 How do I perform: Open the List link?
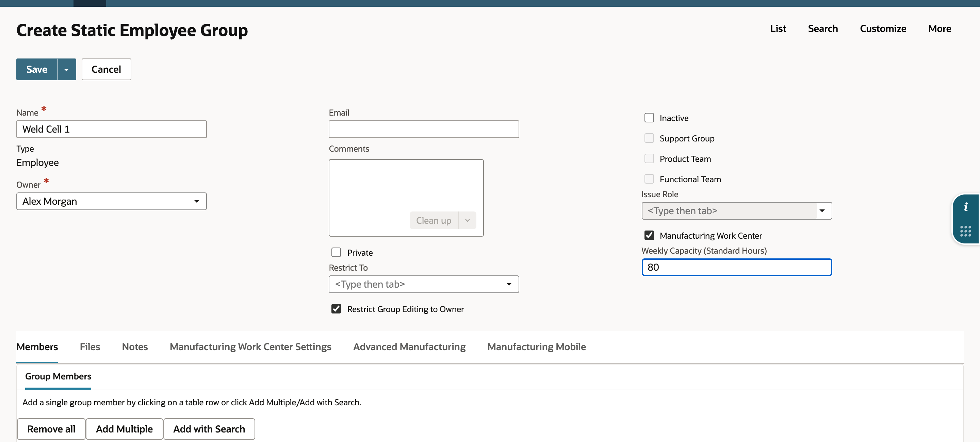tap(778, 29)
